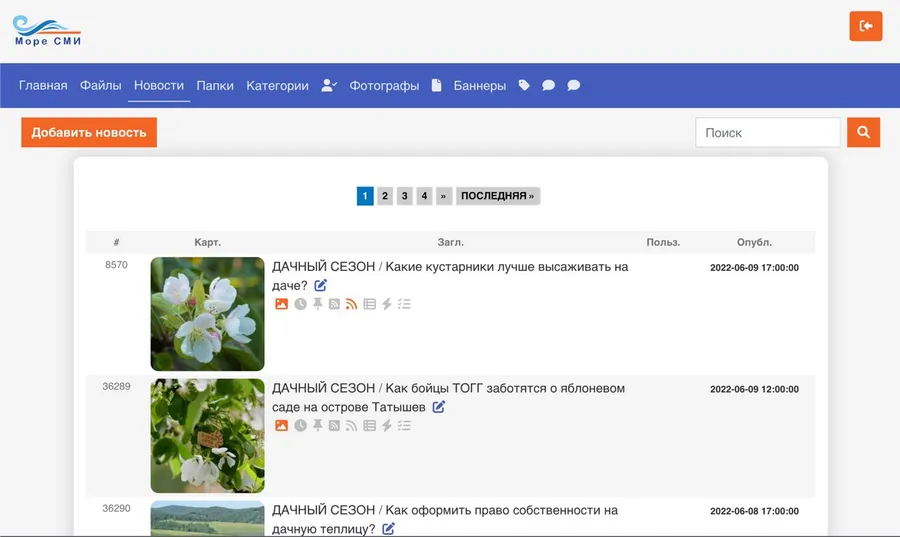This screenshot has height=537, width=900.
Task: Open thumbnail of white apple blossoms for news 8570
Action: (207, 314)
